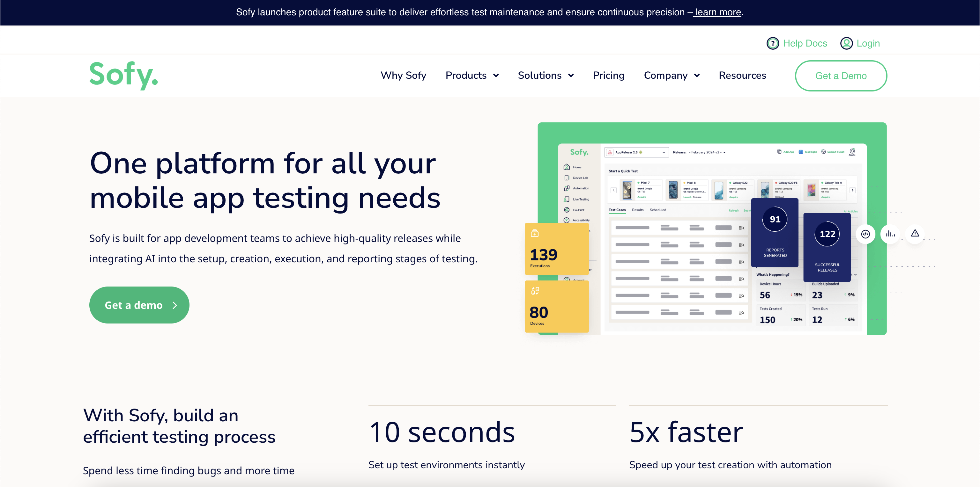The image size is (980, 487).
Task: Click the Executions card icon above 139
Action: coord(535,233)
